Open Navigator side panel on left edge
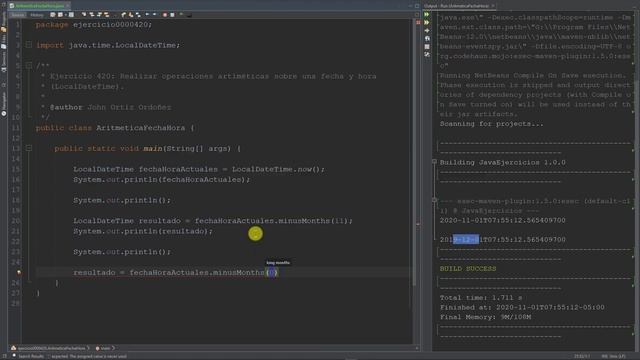 (4, 104)
